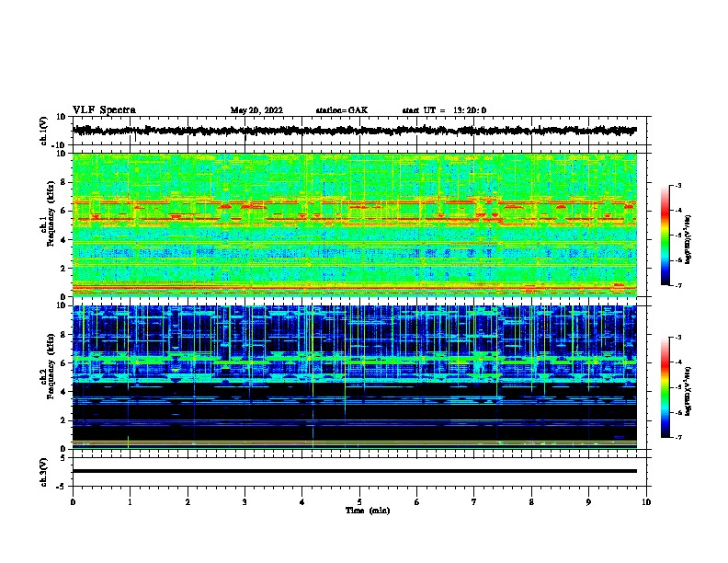Click the "ch.1(V)" waveform axis label
728x563 pixels.
click(x=44, y=131)
